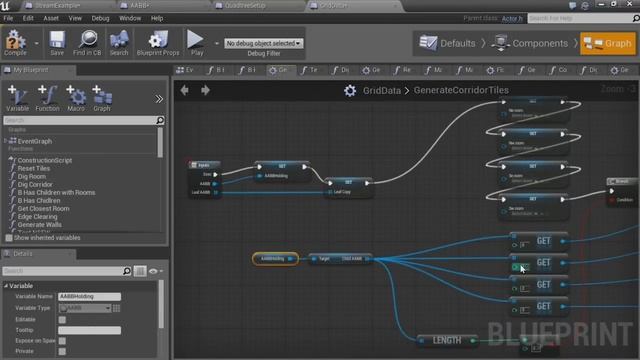Add a new Function
Viewport: 640px width, 360px height.
47,98
